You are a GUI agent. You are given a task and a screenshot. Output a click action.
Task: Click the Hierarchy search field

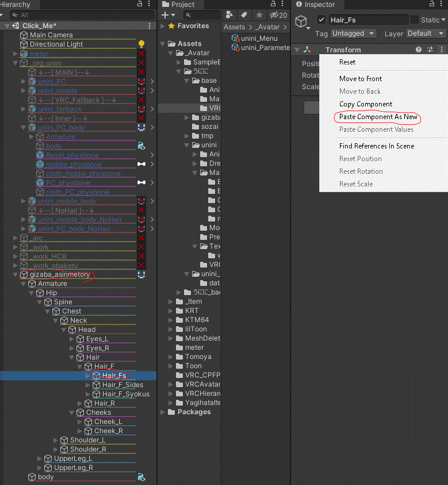pyautogui.click(x=82, y=15)
